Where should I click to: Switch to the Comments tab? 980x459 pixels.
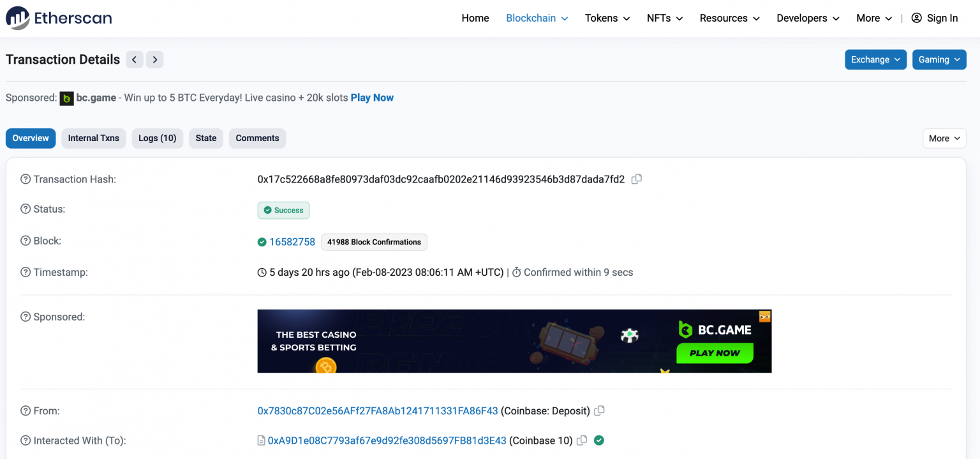[257, 139]
